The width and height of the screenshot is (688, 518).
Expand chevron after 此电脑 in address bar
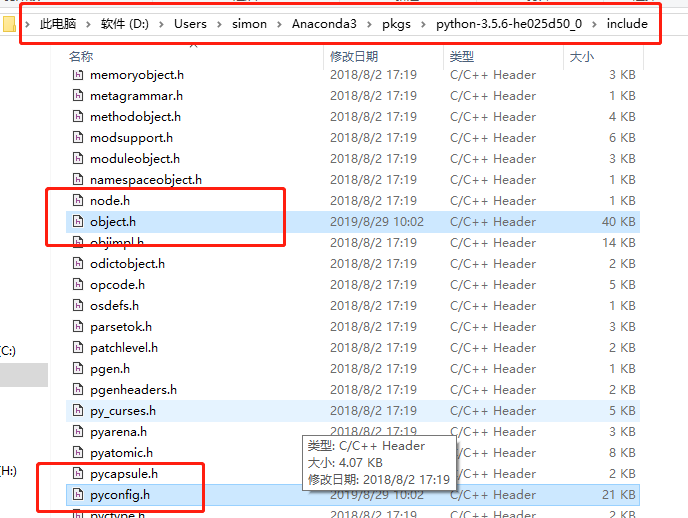point(88,24)
